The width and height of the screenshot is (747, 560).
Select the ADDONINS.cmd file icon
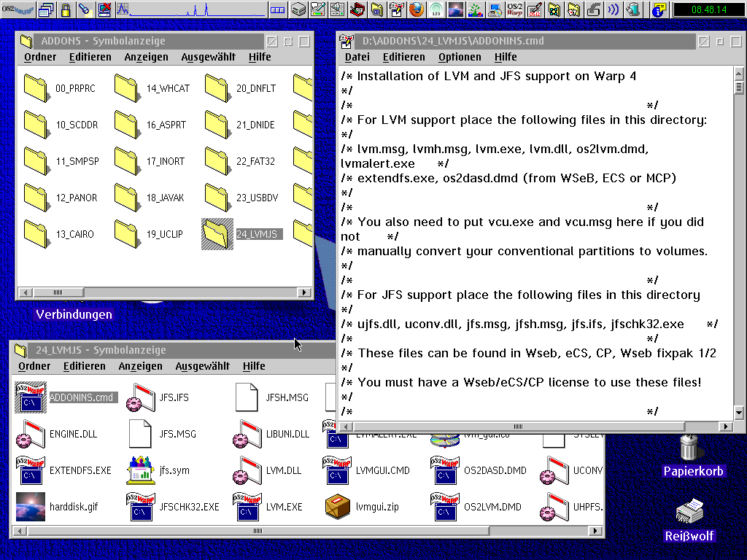pos(31,397)
